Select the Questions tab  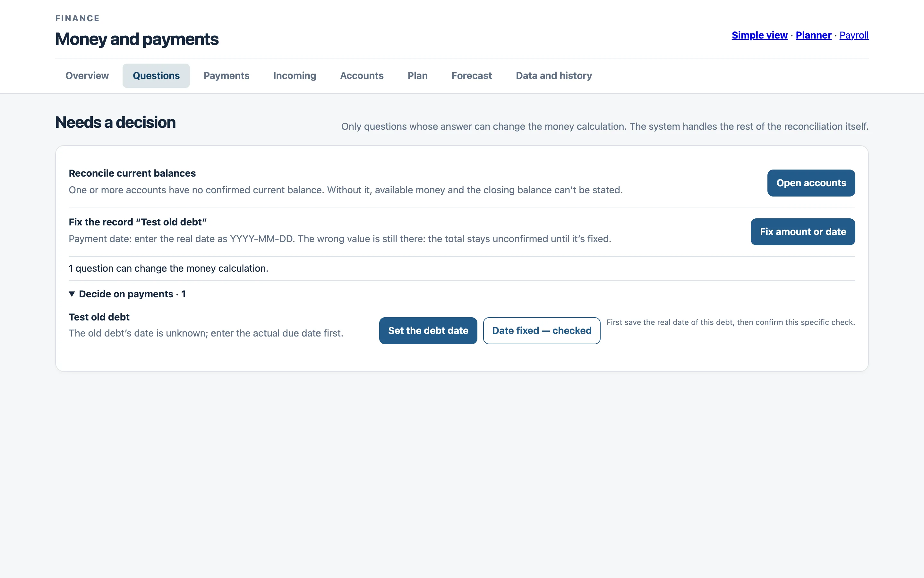pyautogui.click(x=156, y=76)
